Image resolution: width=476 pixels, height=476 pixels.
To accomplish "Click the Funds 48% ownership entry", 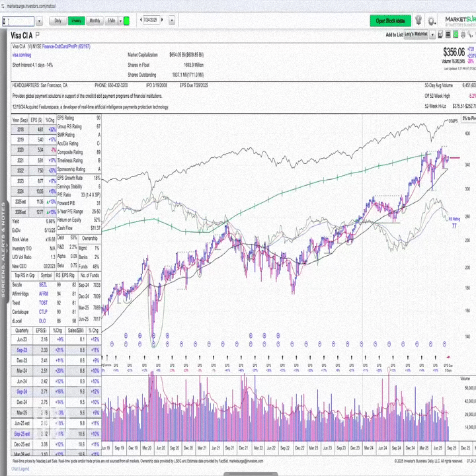I will 89,266.
